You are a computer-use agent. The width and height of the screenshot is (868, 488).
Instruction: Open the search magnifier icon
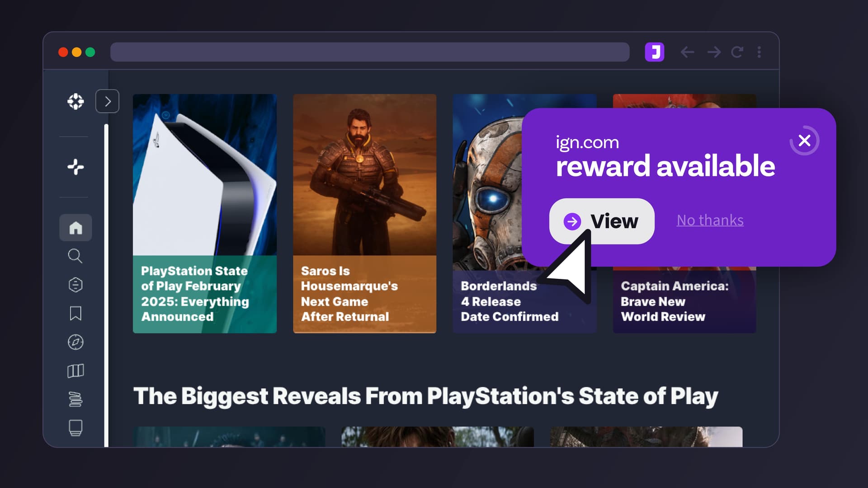point(75,256)
